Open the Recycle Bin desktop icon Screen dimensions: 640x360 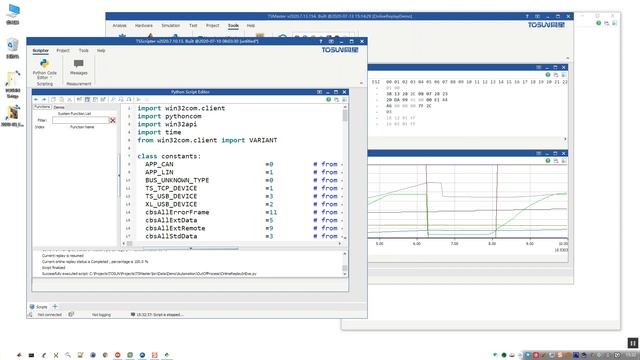(13, 48)
